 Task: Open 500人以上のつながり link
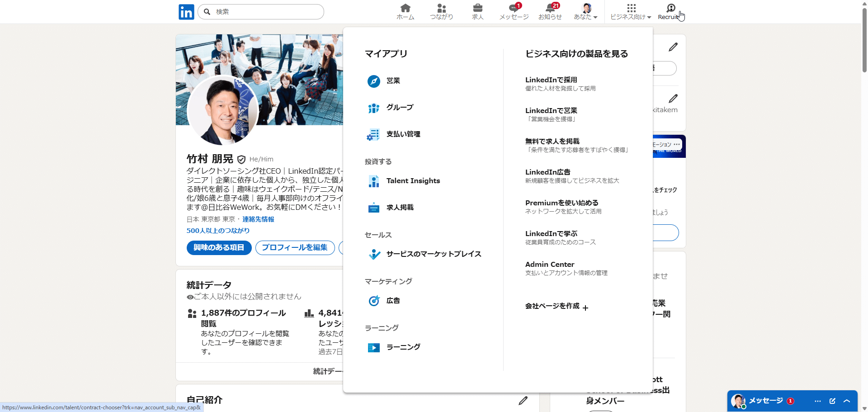[218, 231]
